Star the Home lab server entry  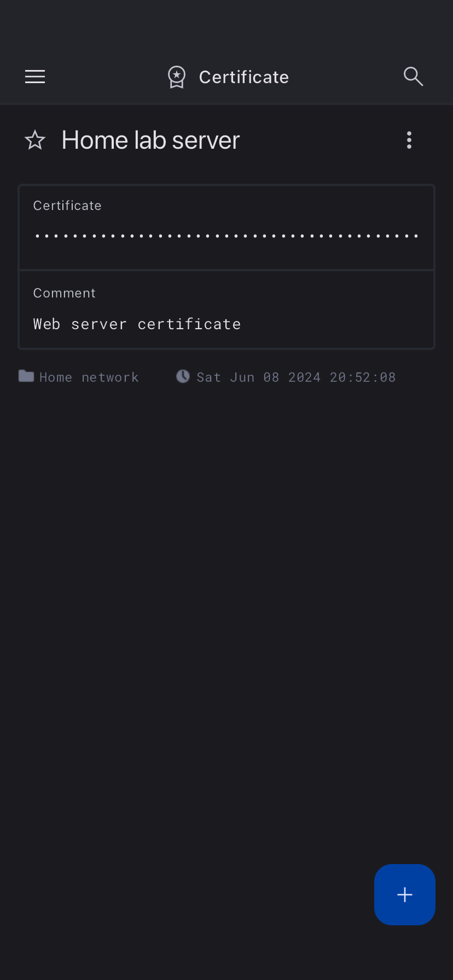[x=35, y=141]
